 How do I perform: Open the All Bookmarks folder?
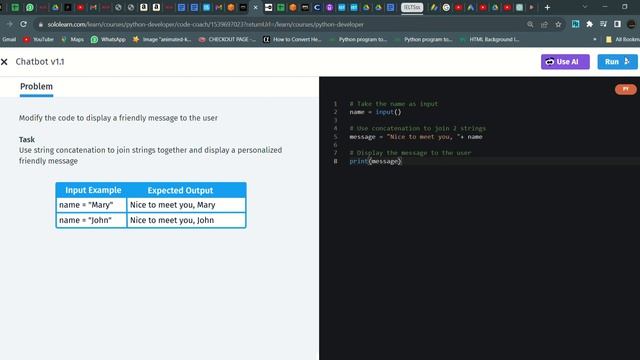(622, 39)
